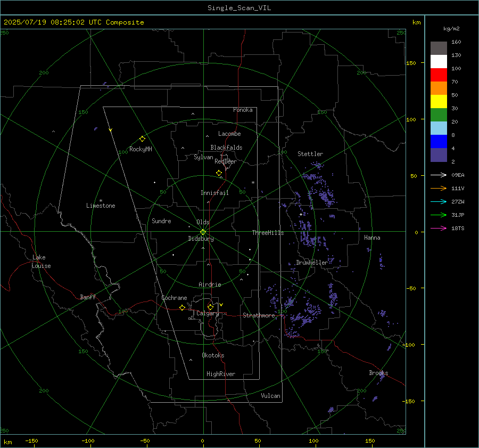The image size is (479, 448).
Task: Select the purple 2-4 color band
Action: (x=439, y=155)
